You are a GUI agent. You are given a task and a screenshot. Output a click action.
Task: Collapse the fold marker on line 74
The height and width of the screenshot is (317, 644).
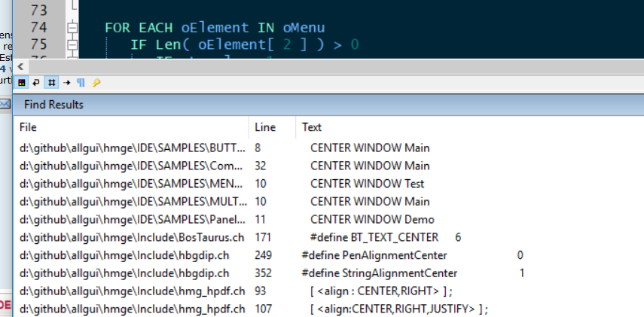72,28
